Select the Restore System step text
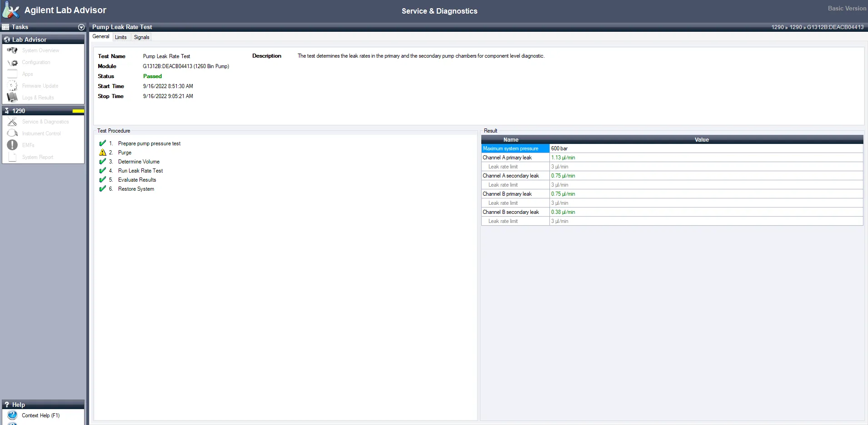Viewport: 868px width, 425px height. (136, 189)
